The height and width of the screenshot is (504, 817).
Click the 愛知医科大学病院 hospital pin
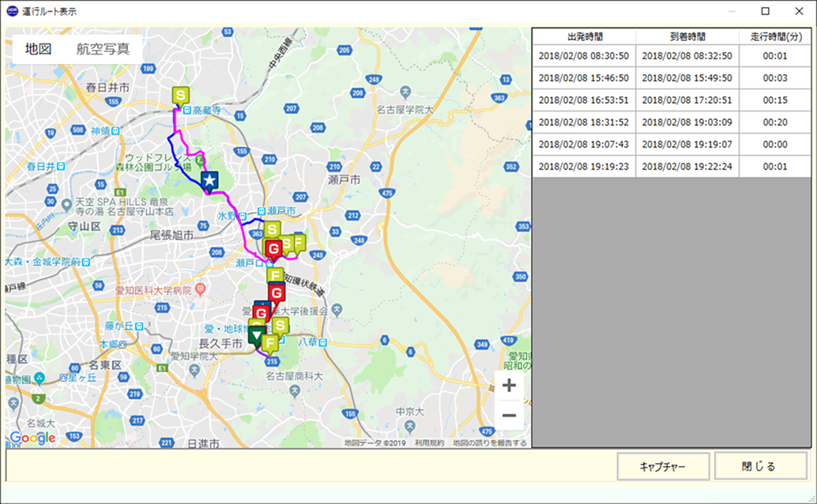point(200,289)
